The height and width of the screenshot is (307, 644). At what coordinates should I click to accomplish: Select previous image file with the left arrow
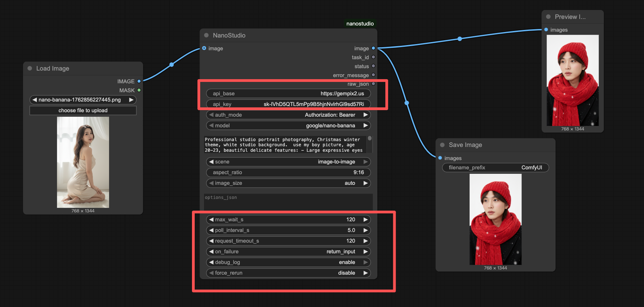pyautogui.click(x=34, y=100)
